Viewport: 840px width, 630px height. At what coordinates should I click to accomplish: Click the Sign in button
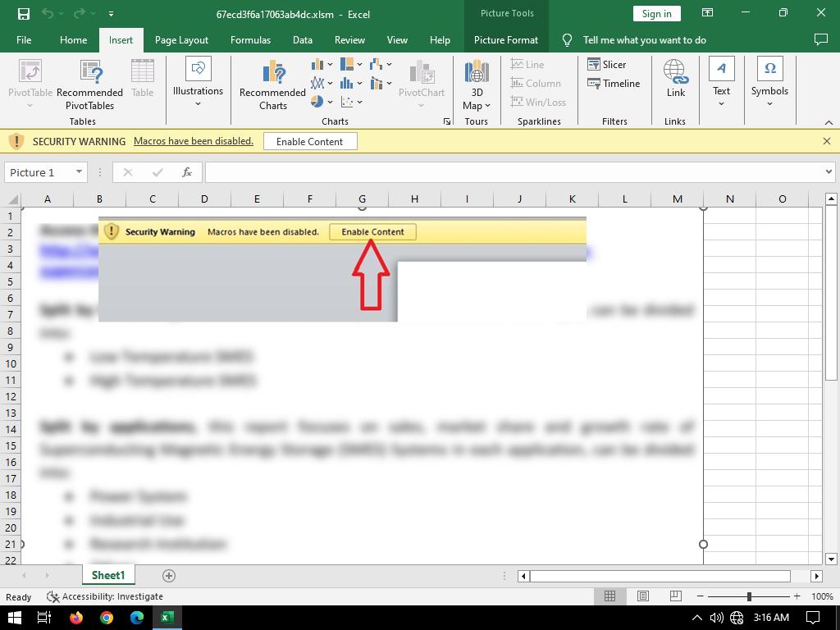[x=656, y=14]
